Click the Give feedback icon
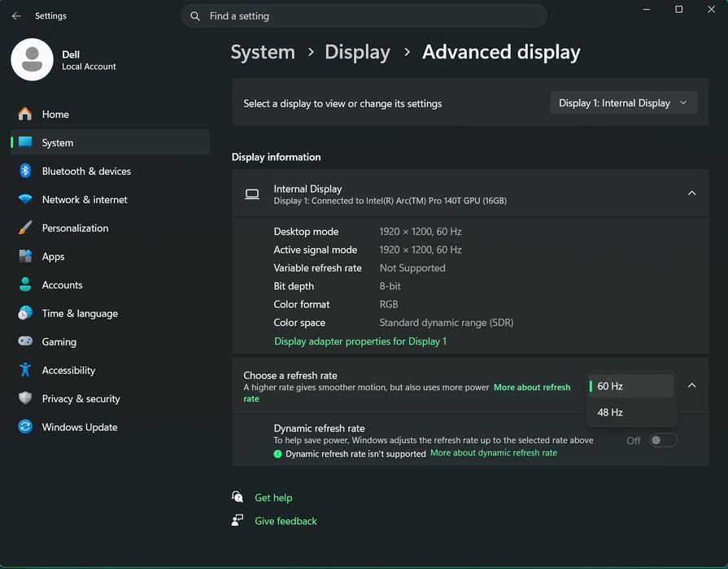 tap(238, 520)
